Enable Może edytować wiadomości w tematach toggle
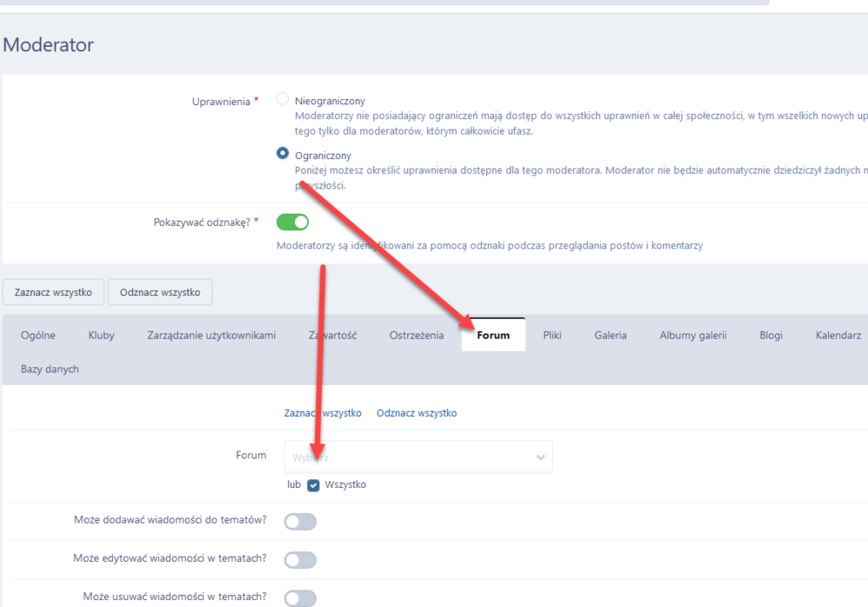Screen dimensions: 868x607 pos(300,560)
